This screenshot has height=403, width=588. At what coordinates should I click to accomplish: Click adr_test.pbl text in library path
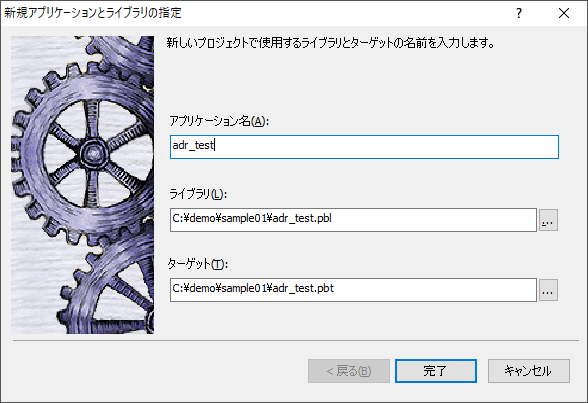tap(302, 218)
